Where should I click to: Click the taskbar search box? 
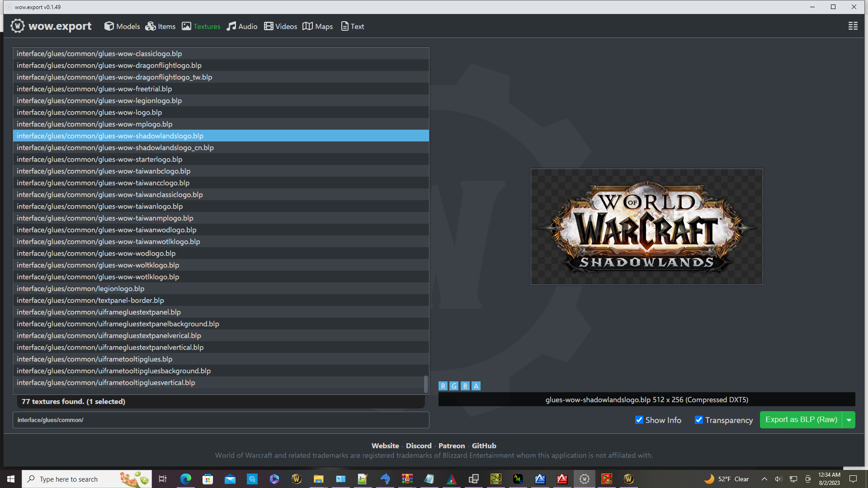pyautogui.click(x=87, y=479)
